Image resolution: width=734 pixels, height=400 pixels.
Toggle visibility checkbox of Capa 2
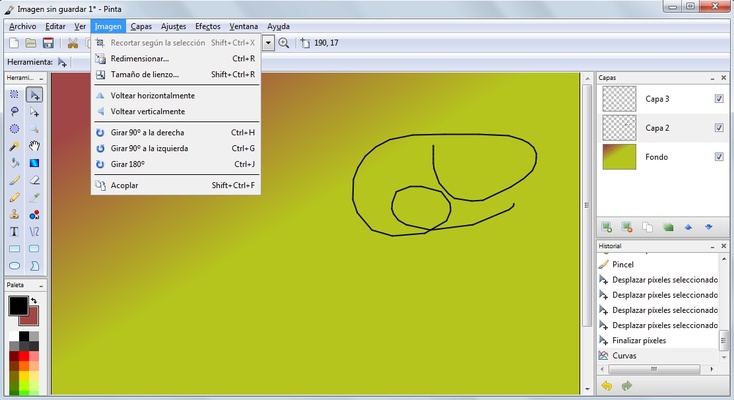pos(719,127)
